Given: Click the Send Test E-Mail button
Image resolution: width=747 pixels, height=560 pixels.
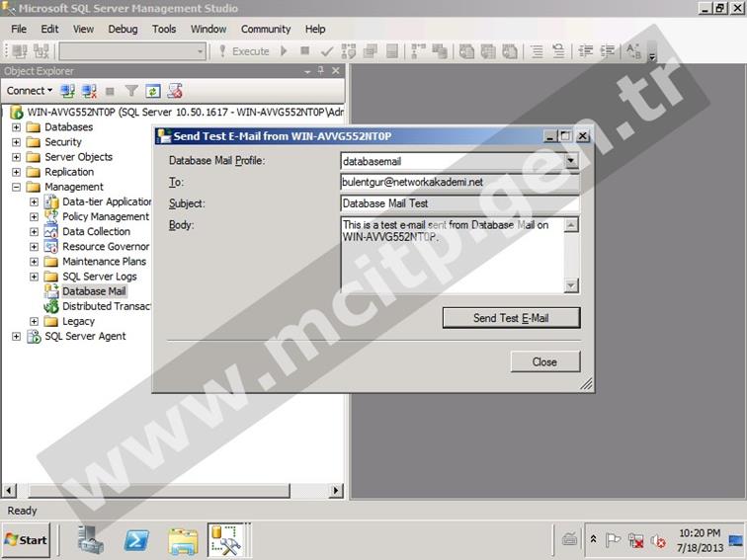Looking at the screenshot, I should point(511,318).
